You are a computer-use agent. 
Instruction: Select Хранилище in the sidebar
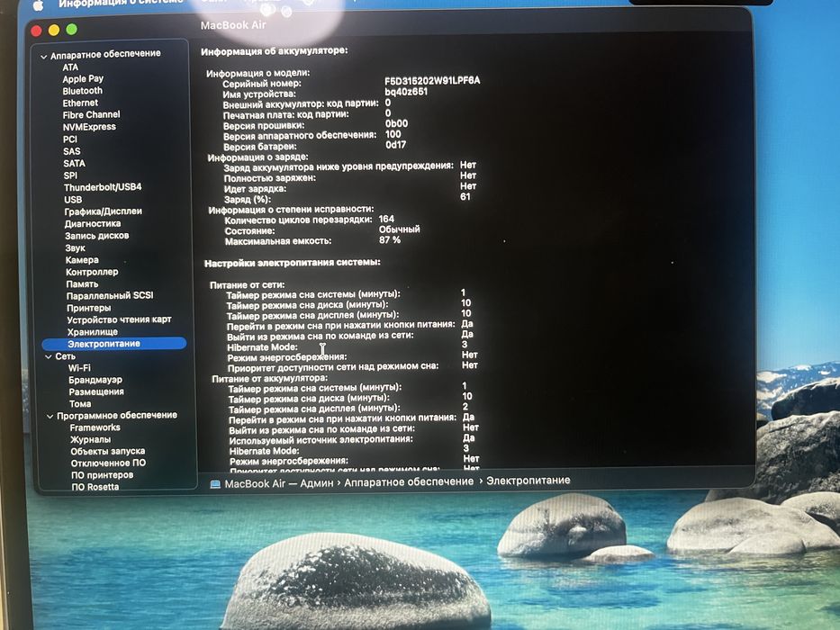pos(93,332)
